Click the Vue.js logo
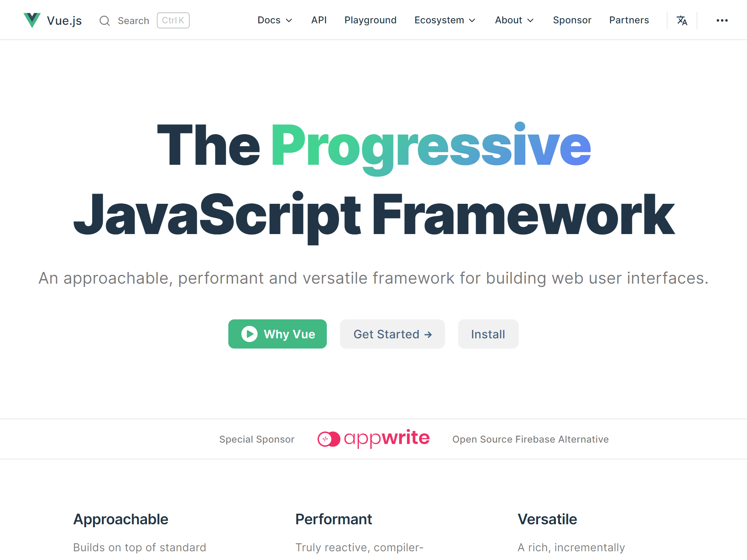747x560 pixels. tap(53, 20)
